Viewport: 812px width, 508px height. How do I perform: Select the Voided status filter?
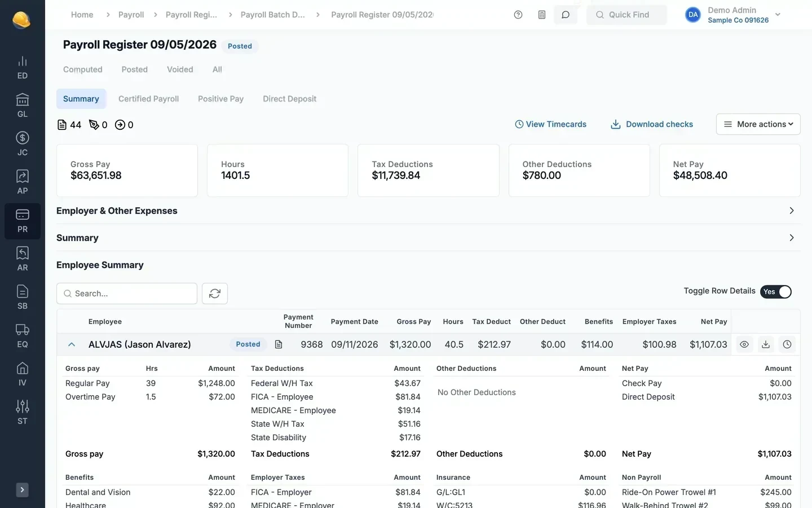180,69
